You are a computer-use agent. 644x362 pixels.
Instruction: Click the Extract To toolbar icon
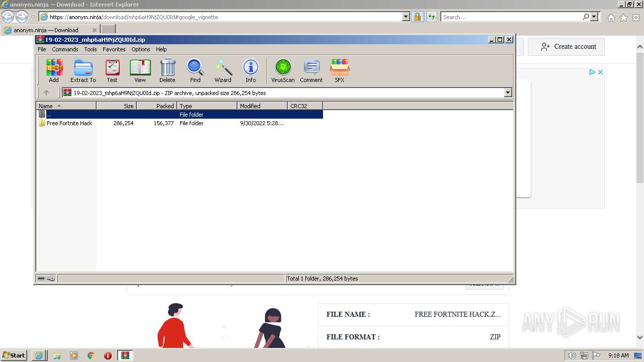83,70
